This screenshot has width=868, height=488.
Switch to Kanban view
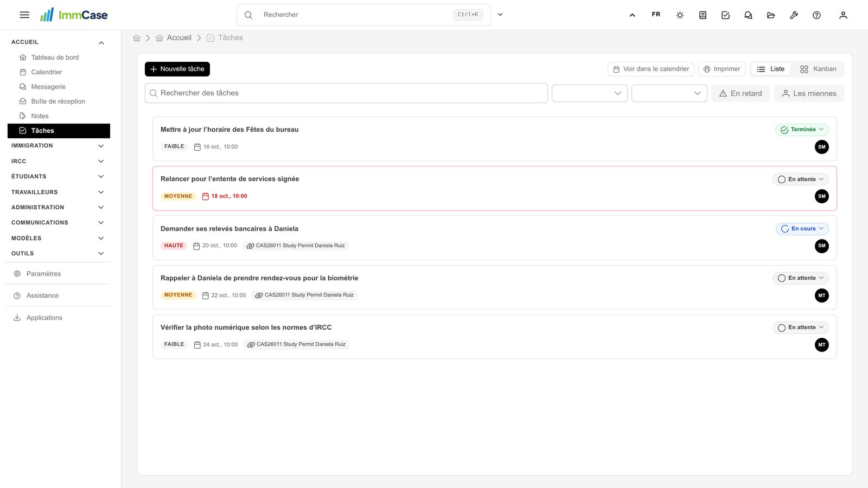818,69
